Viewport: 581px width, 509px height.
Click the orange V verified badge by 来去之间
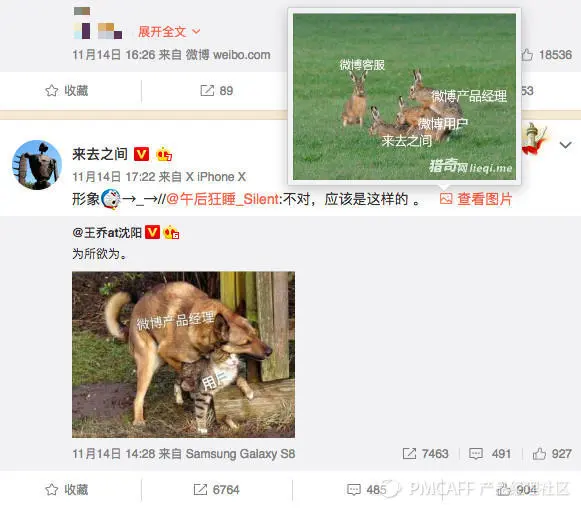(141, 154)
